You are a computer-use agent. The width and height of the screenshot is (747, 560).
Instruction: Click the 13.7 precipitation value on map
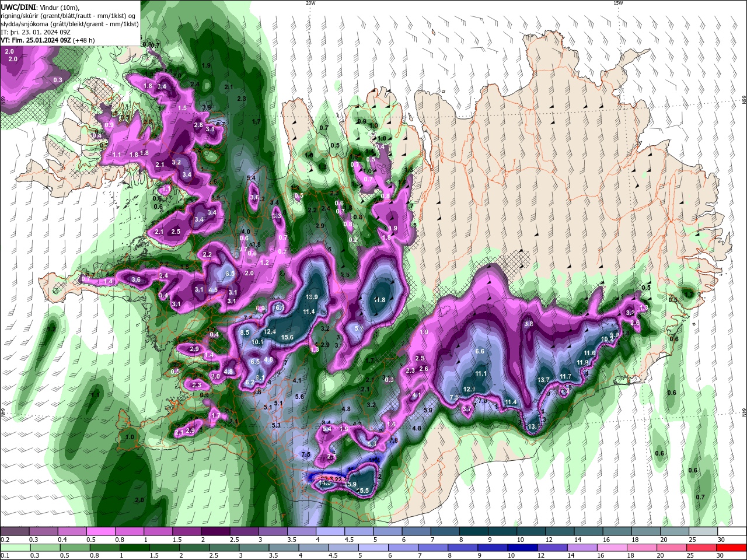pyautogui.click(x=543, y=380)
